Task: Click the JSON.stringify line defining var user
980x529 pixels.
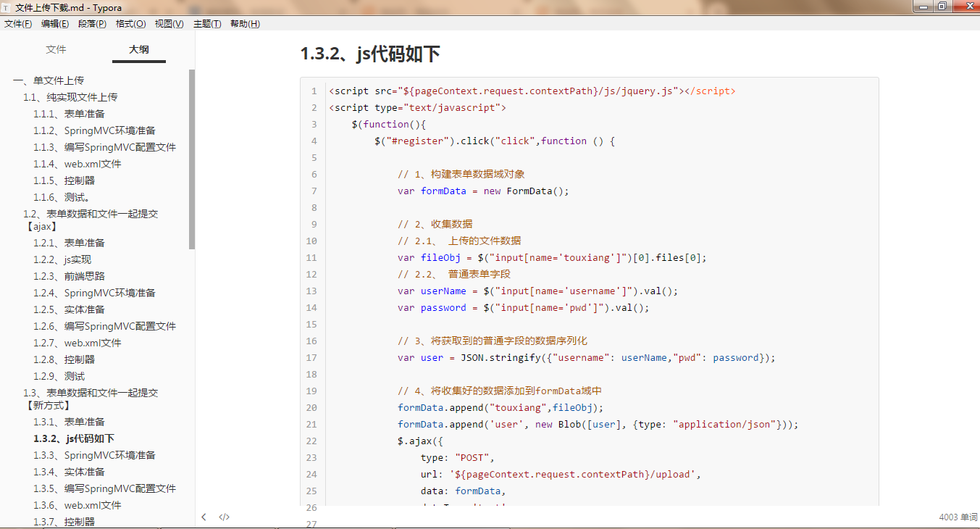Action: tap(587, 358)
